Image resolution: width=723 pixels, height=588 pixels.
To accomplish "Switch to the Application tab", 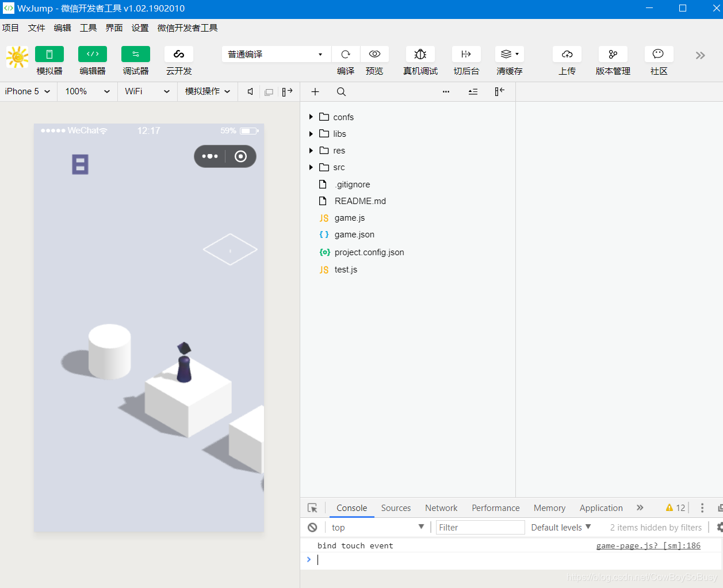I will pyautogui.click(x=601, y=508).
